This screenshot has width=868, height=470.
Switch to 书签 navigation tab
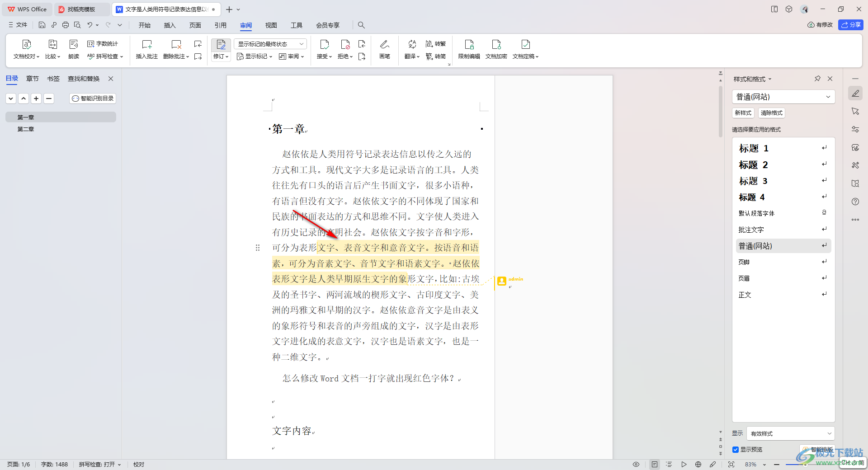click(53, 79)
